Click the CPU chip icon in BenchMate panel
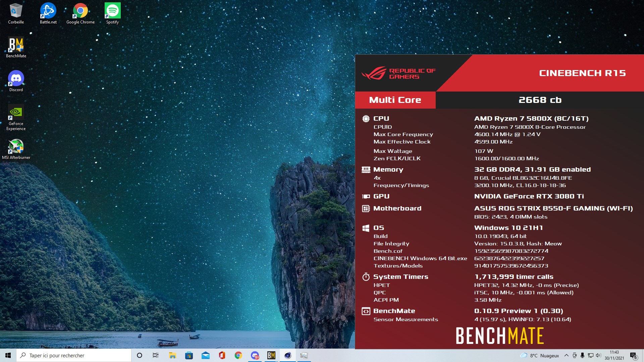 point(366,118)
